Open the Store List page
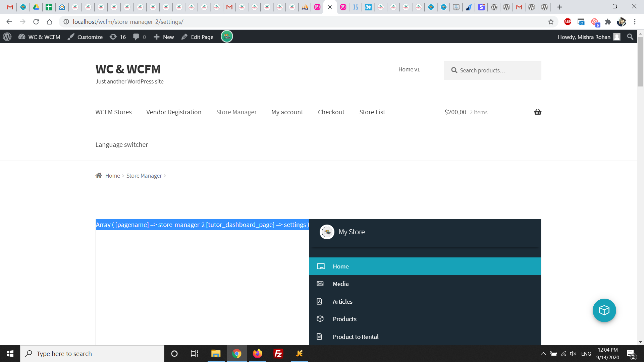Viewport: 644px width, 362px height. (x=372, y=112)
